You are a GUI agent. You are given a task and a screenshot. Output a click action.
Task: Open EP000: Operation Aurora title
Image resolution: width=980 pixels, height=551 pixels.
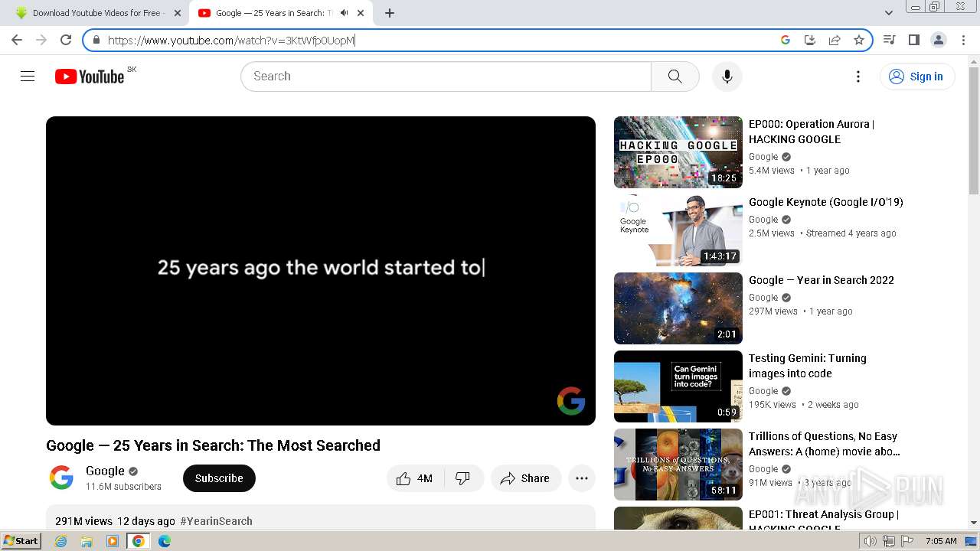point(811,132)
